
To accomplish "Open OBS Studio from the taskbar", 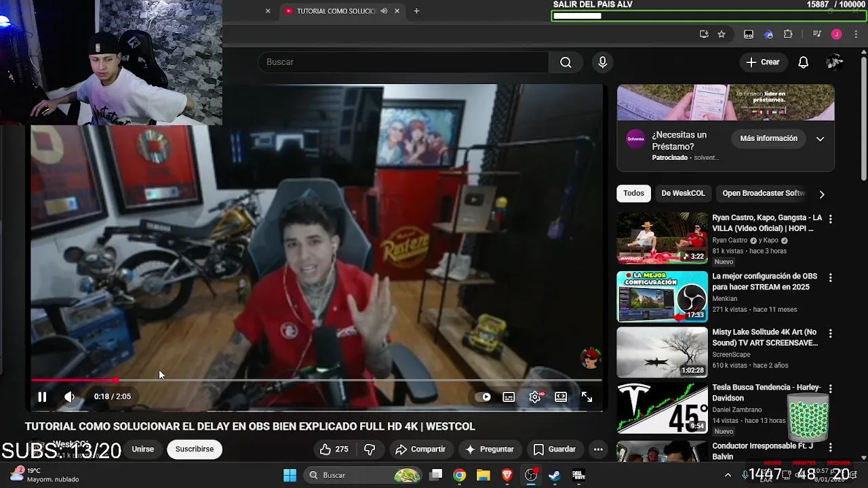I will pos(531,475).
